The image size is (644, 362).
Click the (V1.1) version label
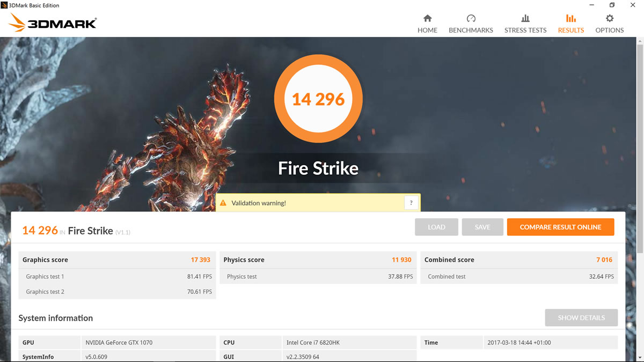coord(123,232)
